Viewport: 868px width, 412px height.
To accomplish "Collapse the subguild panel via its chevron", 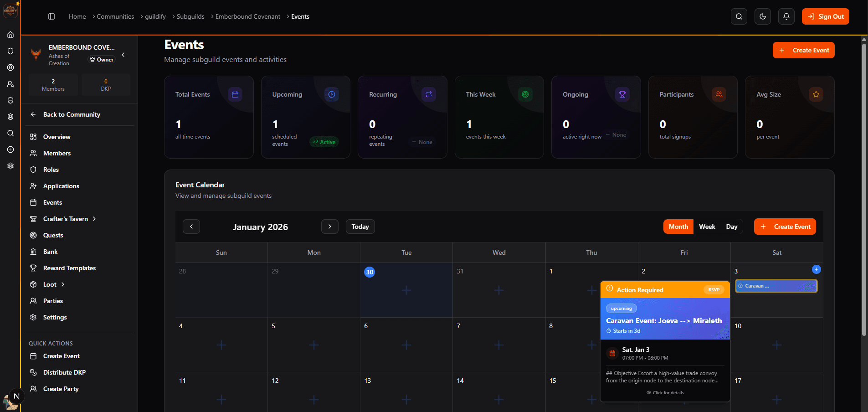I will [122, 54].
